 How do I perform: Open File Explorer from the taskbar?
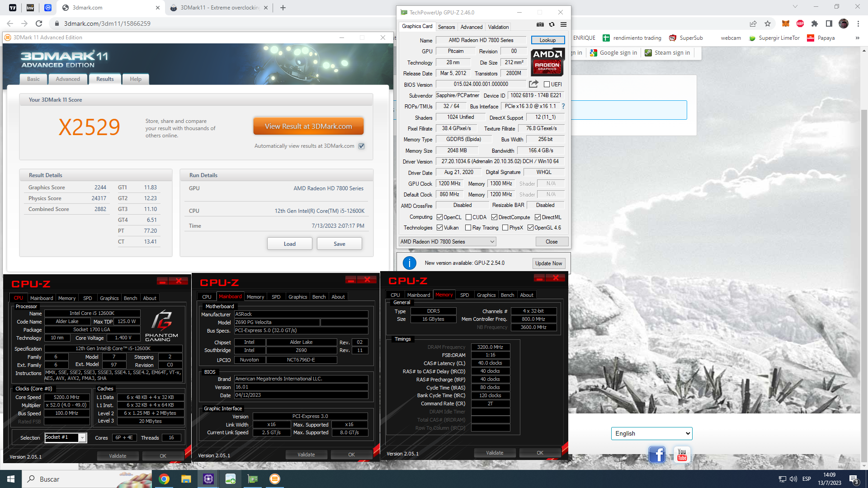[x=186, y=479]
